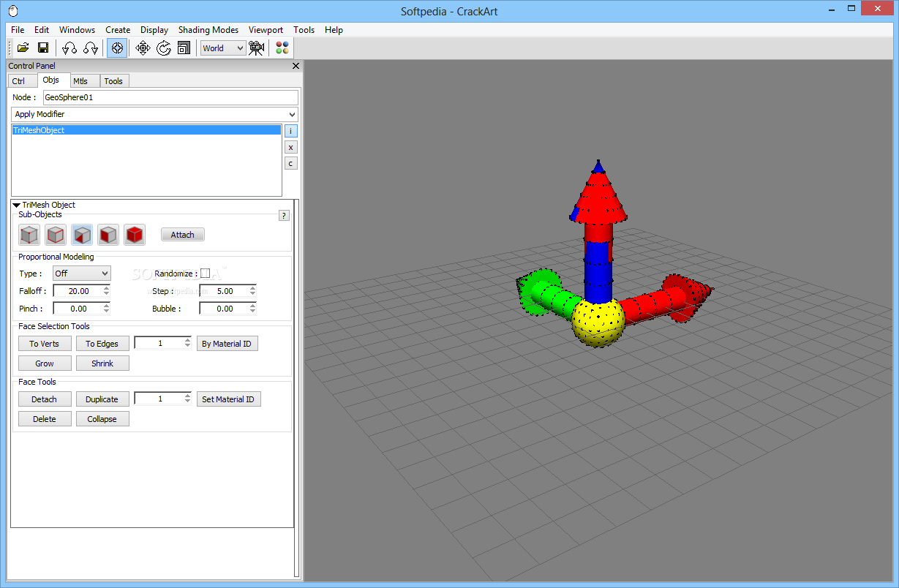
Task: Click the 'c' button beside modifier list
Action: 291,163
